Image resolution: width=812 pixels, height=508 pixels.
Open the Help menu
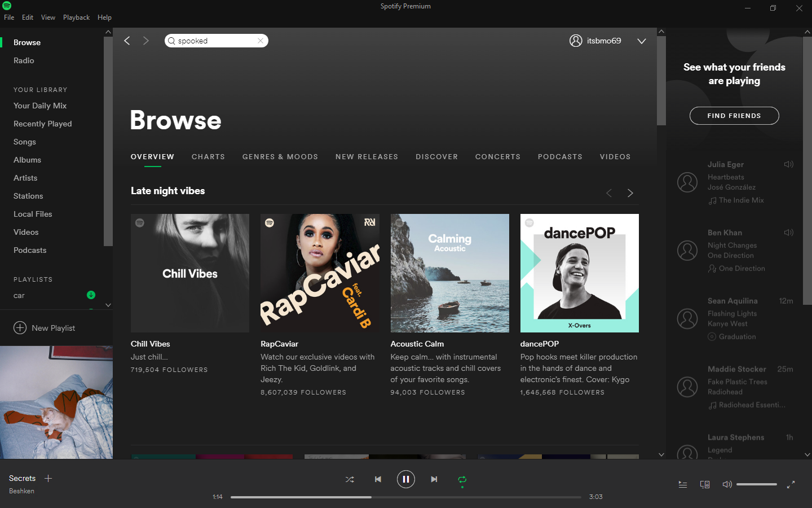point(104,17)
